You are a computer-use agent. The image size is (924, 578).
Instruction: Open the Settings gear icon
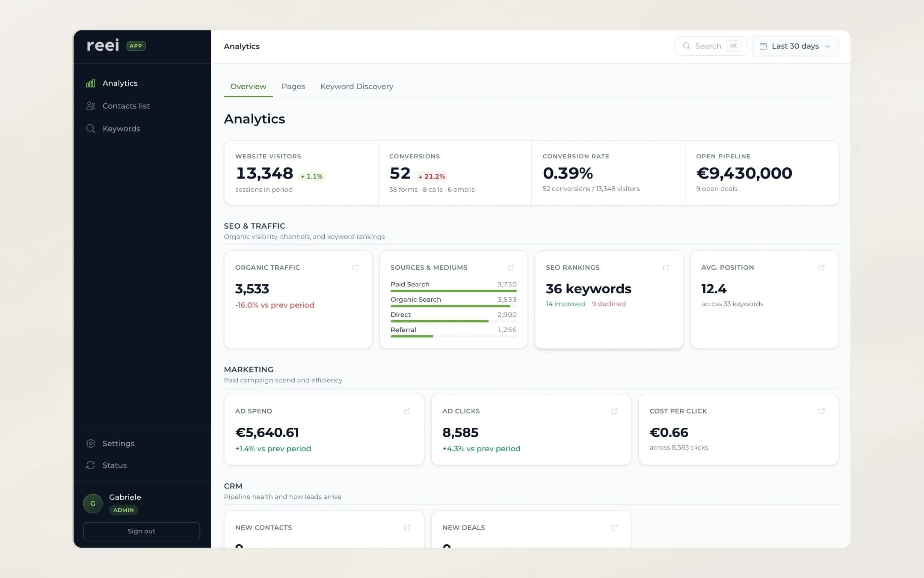pos(91,444)
